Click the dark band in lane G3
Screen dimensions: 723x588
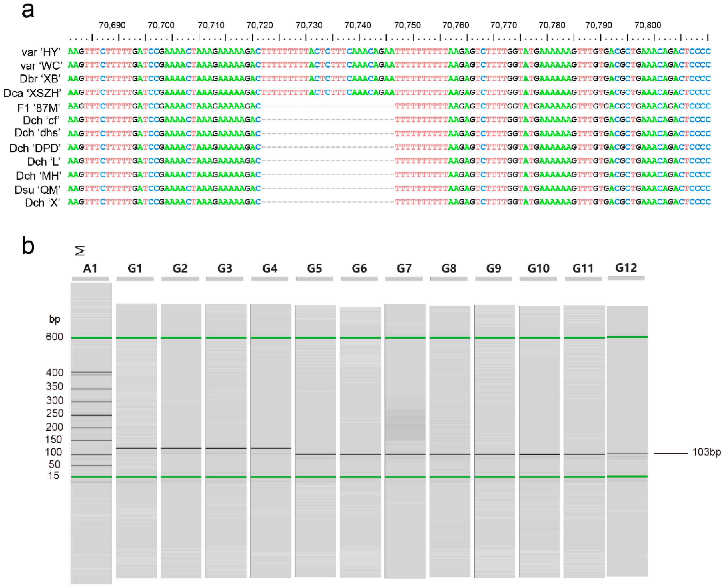[226, 448]
